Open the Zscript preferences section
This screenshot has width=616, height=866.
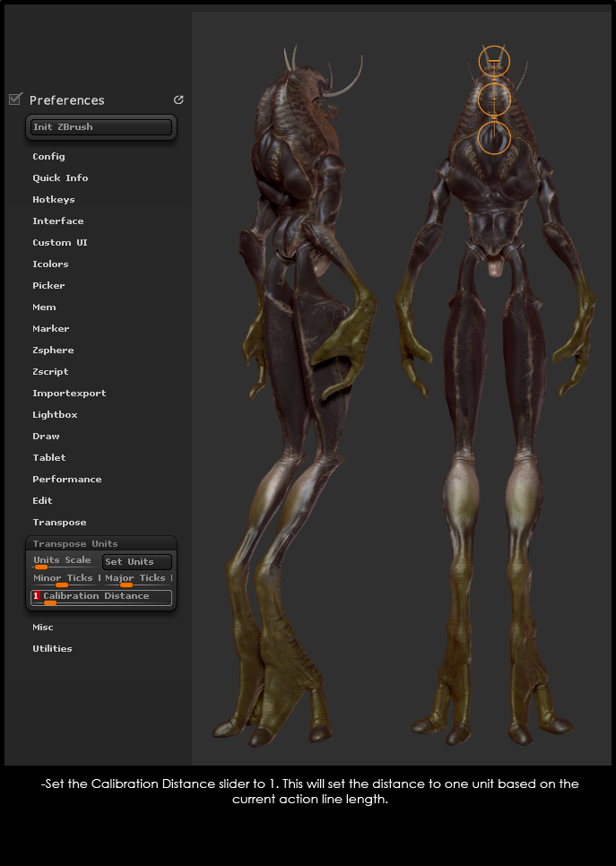[50, 372]
